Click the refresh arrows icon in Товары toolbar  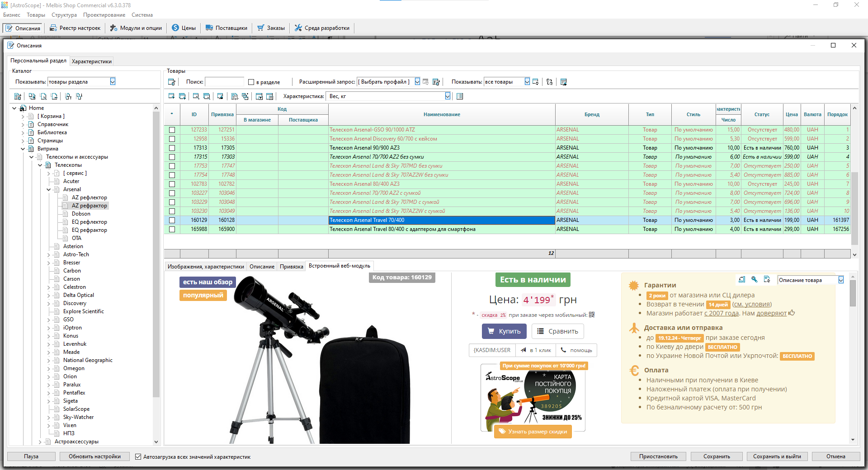click(x=549, y=82)
